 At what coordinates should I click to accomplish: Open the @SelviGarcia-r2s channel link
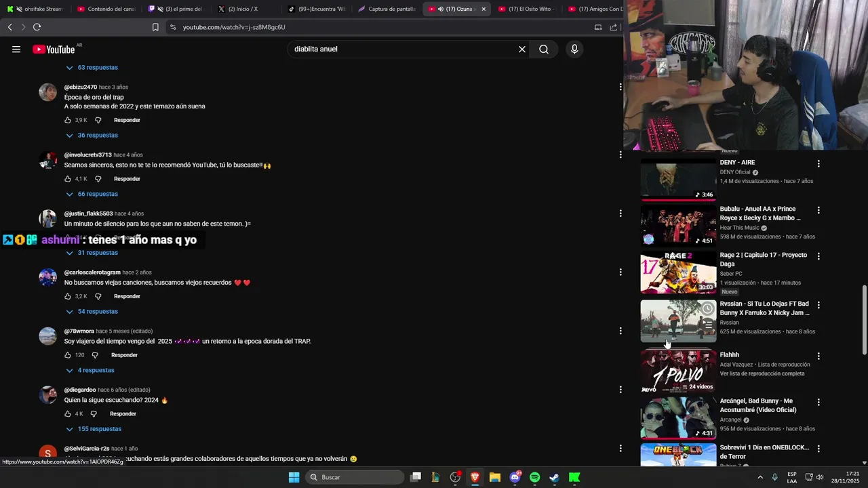point(87,449)
